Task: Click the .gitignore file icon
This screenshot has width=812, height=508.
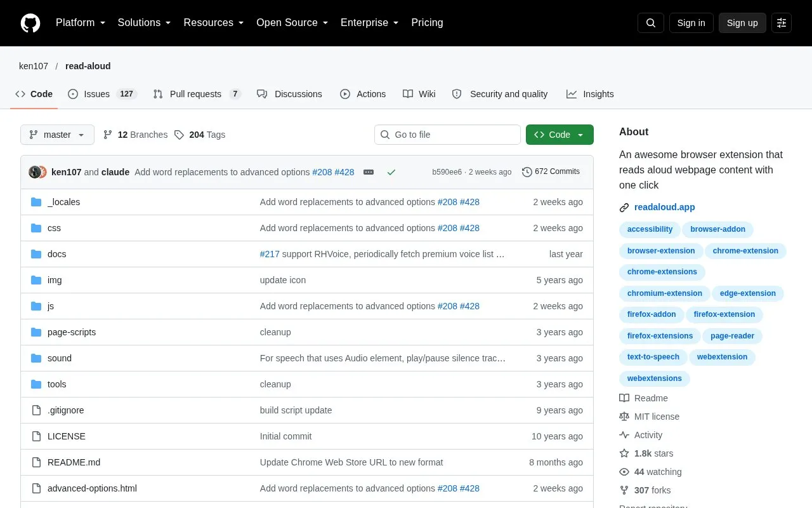Action: (36, 410)
